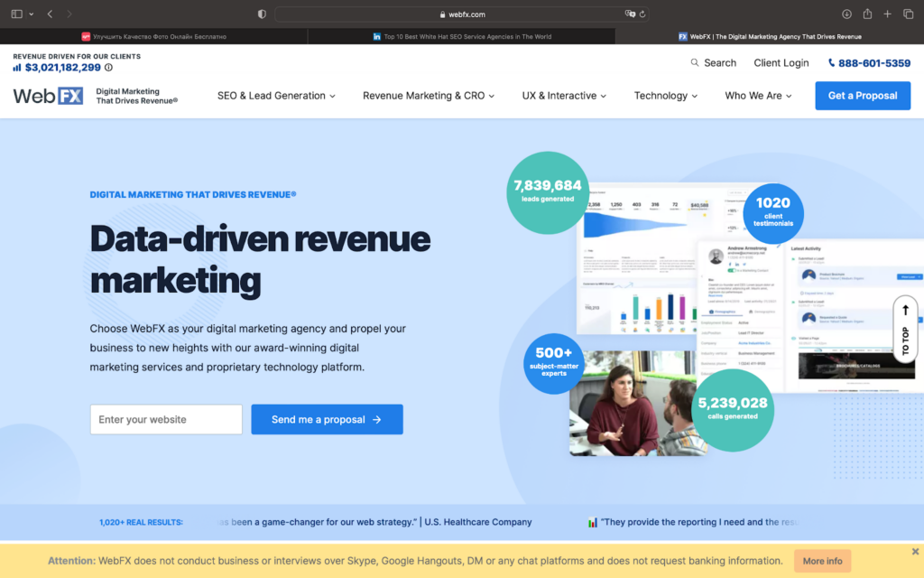Image resolution: width=924 pixels, height=578 pixels.
Task: Click 7,839,684 leads generated bubble
Action: (548, 192)
